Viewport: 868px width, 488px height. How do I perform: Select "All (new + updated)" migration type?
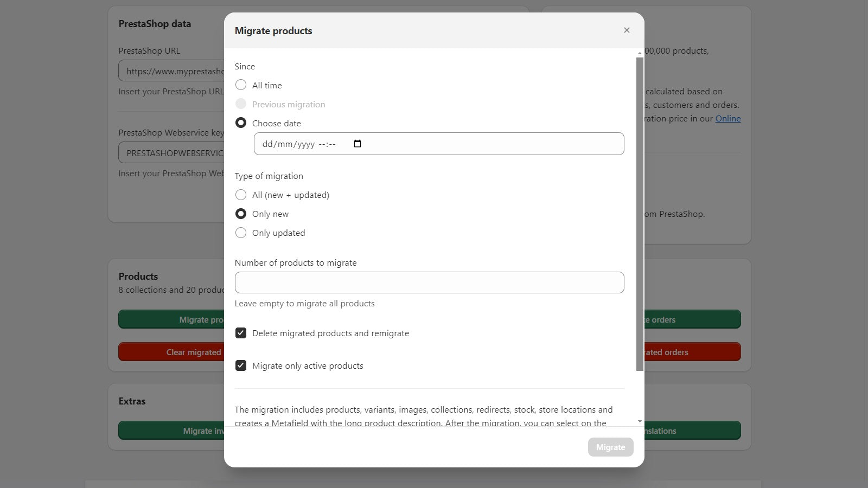[x=241, y=195]
